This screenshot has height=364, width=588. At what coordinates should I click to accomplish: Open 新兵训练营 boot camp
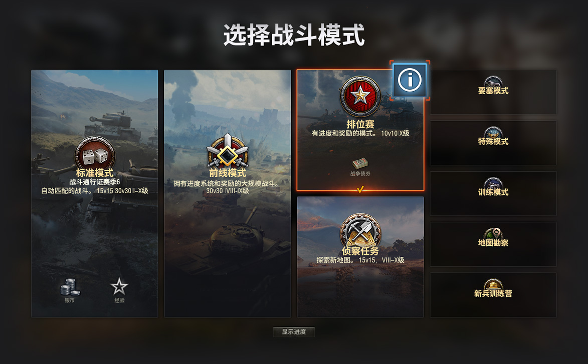493,295
